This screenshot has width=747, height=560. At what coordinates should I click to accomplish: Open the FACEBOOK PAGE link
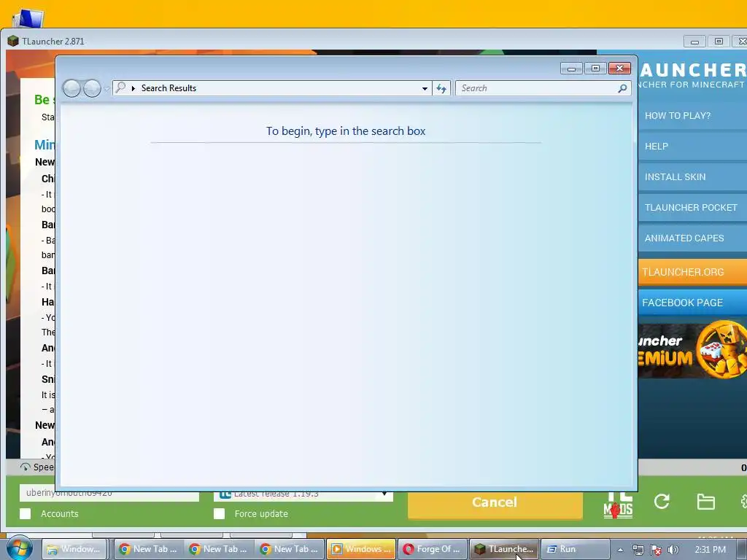coord(692,303)
